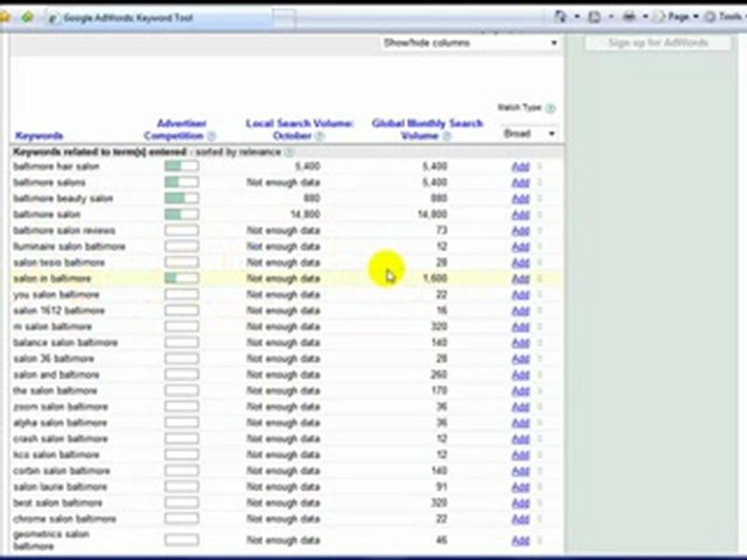Sort by Local Search Volume: October header
Viewport: 747px width, 560px height.
coord(299,130)
